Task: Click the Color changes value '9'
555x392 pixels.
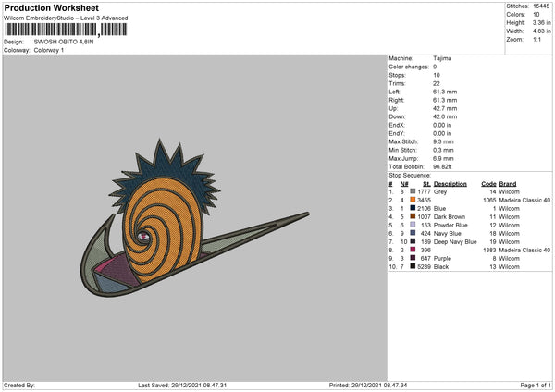Action: pyautogui.click(x=435, y=67)
